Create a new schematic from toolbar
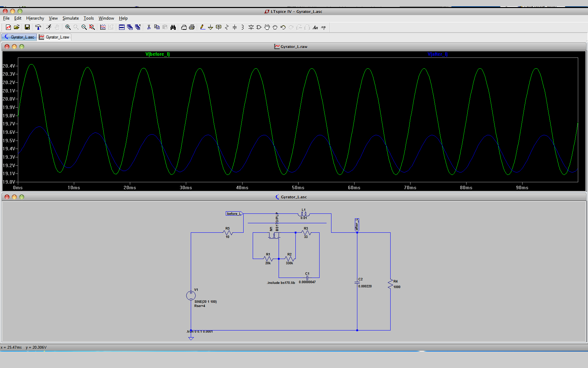This screenshot has width=588, height=368. (8, 27)
